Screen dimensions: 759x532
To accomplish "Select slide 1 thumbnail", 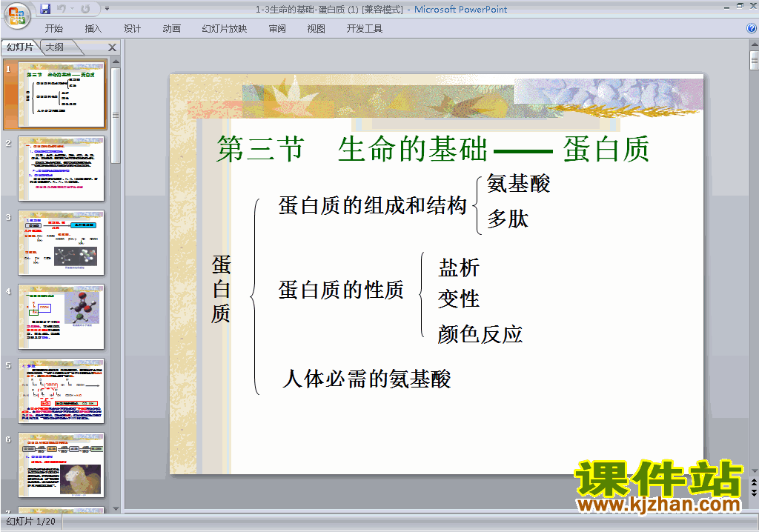I will coord(61,94).
